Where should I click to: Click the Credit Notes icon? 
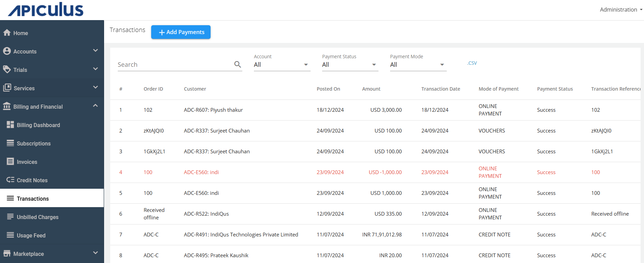click(11, 180)
